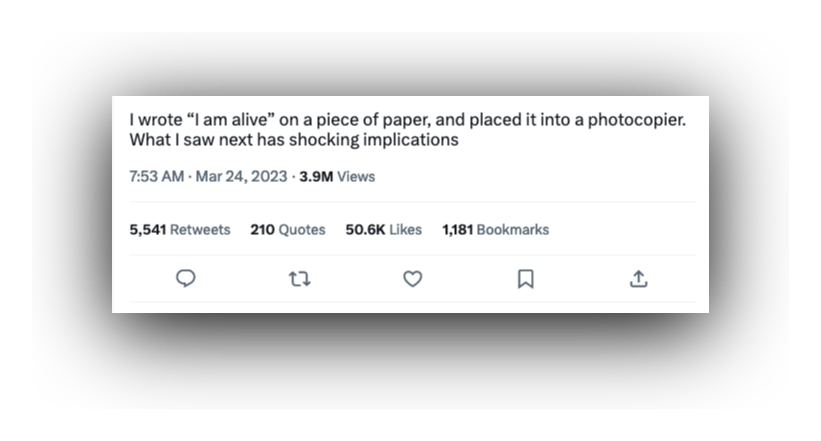The image size is (821, 441).
Task: Open the 5,541 Retweets list
Action: click(180, 229)
